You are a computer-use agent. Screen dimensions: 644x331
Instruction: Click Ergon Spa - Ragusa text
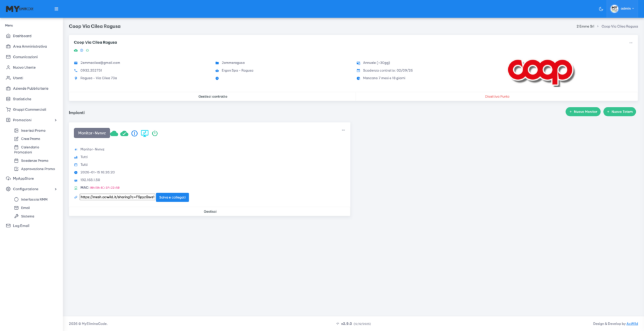point(237,70)
